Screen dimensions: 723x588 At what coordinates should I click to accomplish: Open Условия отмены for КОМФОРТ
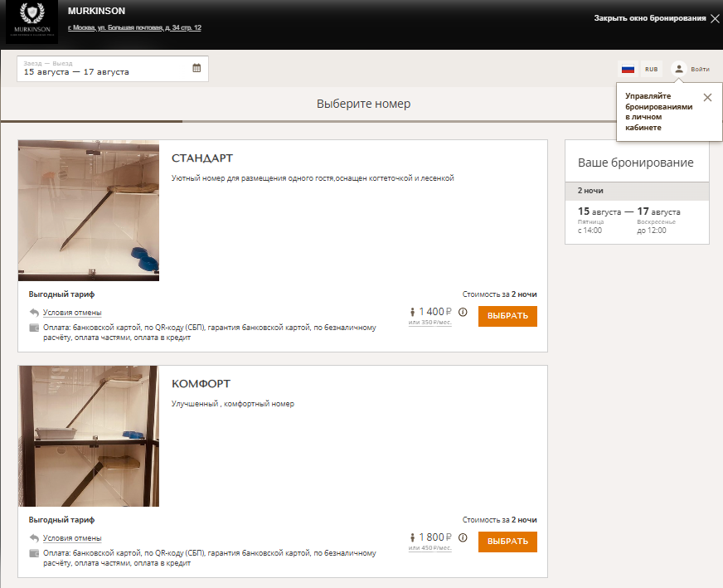[x=72, y=538]
